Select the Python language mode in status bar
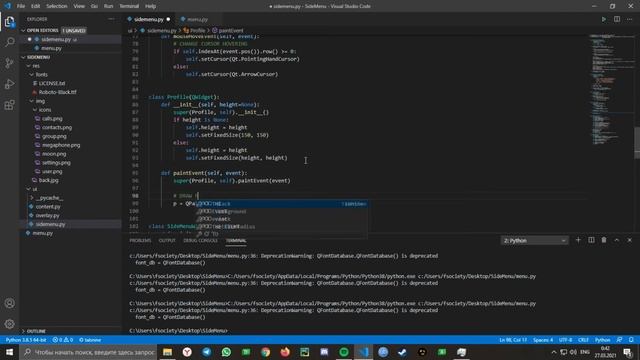Viewport: 640px width, 360px height. [x=602, y=340]
